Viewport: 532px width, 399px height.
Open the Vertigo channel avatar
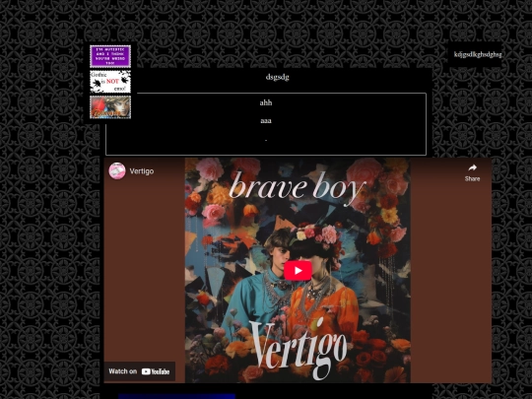(x=117, y=170)
